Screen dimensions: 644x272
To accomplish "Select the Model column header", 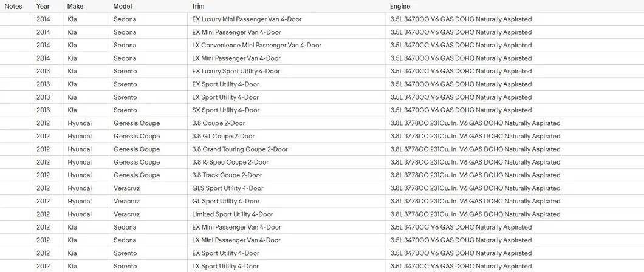I will (122, 6).
